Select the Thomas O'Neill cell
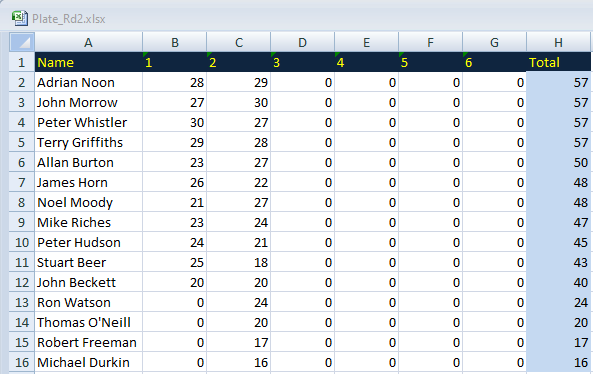 (x=88, y=322)
